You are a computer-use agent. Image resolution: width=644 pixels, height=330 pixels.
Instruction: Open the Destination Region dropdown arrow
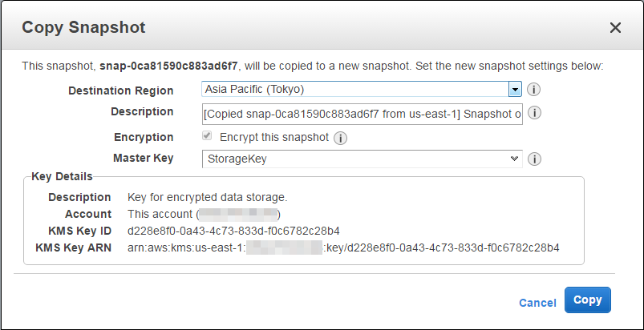[516, 90]
